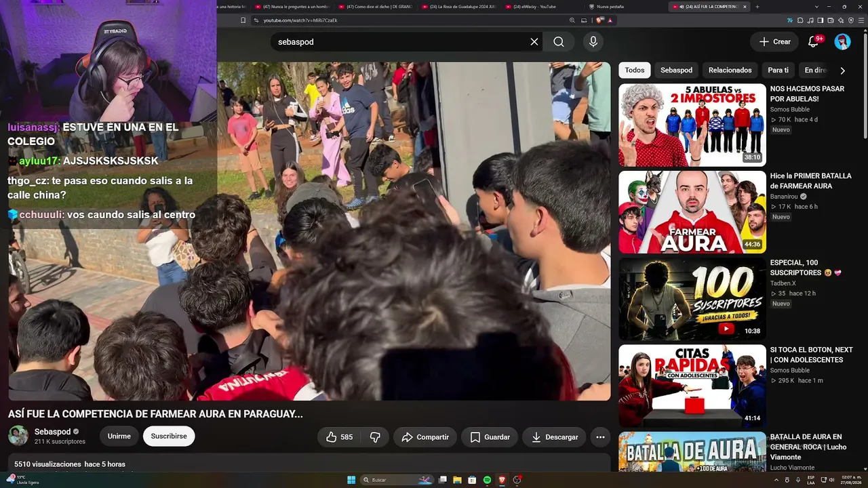Bookmark the page with the bookmark icon
This screenshot has height=488, width=868.
[243, 20]
